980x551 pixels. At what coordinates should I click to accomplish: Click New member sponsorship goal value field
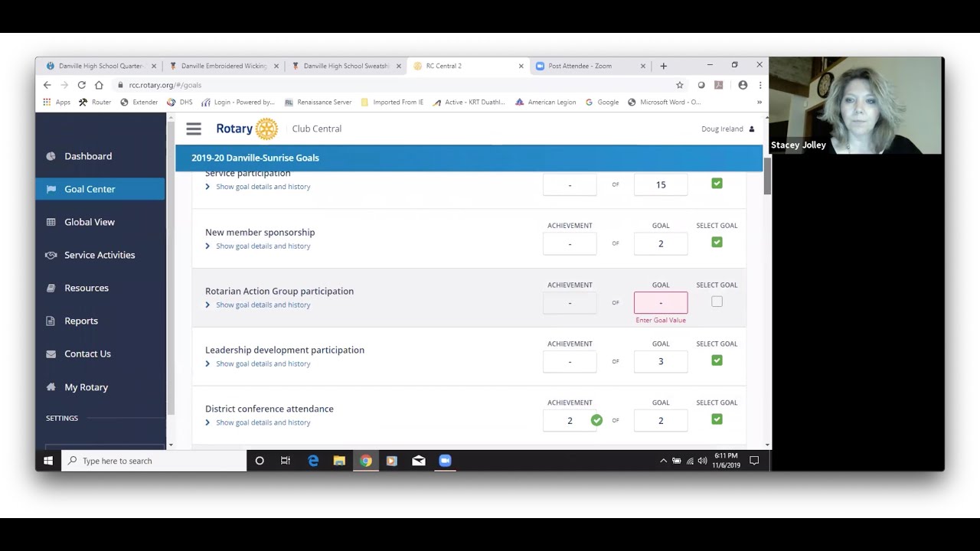661,243
